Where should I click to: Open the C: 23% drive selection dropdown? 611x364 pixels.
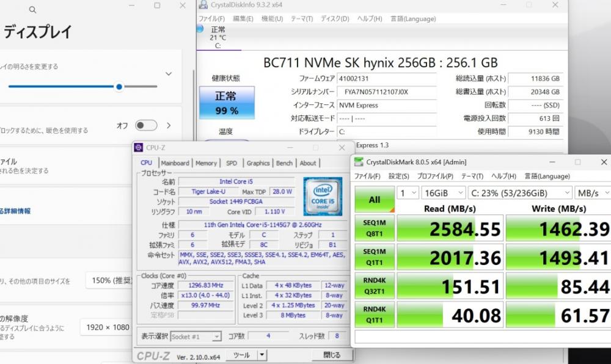tap(520, 193)
